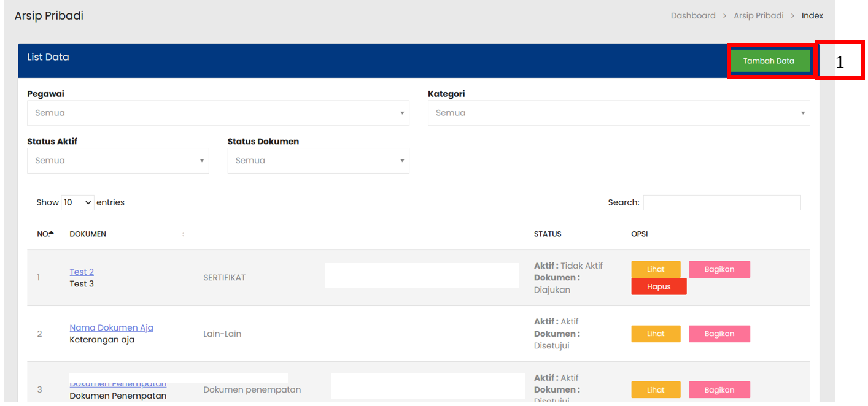The height and width of the screenshot is (406, 868).
Task: Open the Nama Dokumen Aja link
Action: (x=111, y=327)
